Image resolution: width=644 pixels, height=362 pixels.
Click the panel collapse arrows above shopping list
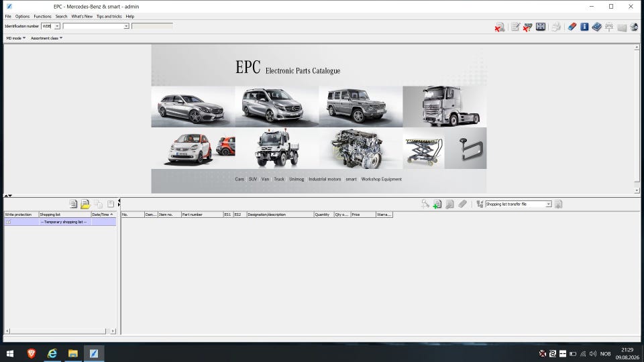pos(8,196)
